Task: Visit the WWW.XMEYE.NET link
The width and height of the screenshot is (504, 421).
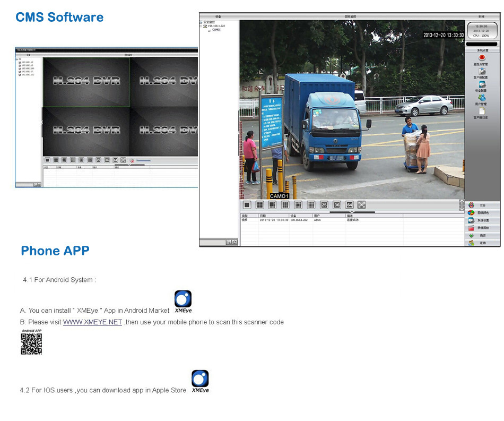Action: coord(92,322)
